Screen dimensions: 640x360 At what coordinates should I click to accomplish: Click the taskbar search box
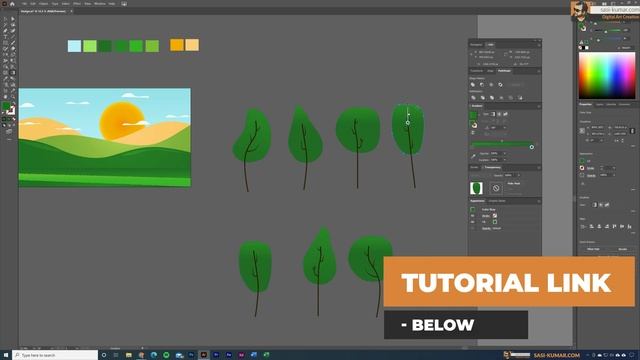(x=55, y=355)
